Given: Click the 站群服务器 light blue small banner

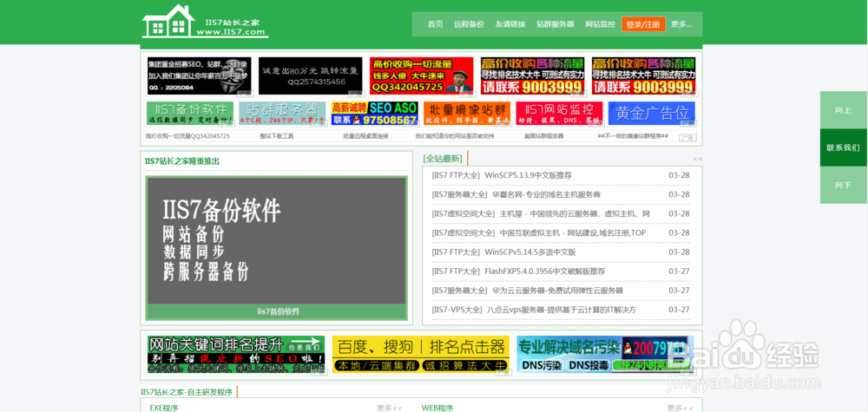Looking at the screenshot, I should [282, 114].
